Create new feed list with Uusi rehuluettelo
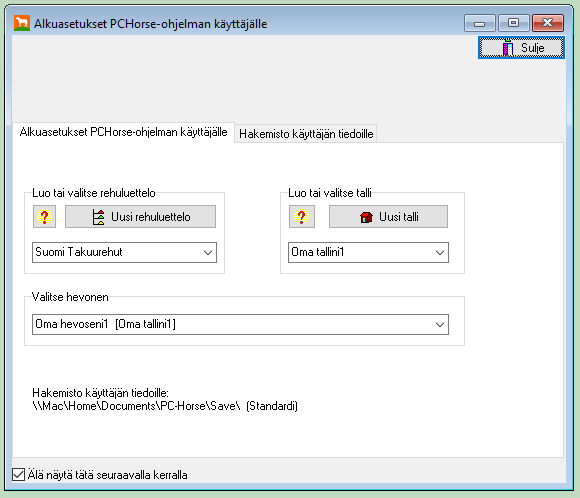 [x=141, y=216]
